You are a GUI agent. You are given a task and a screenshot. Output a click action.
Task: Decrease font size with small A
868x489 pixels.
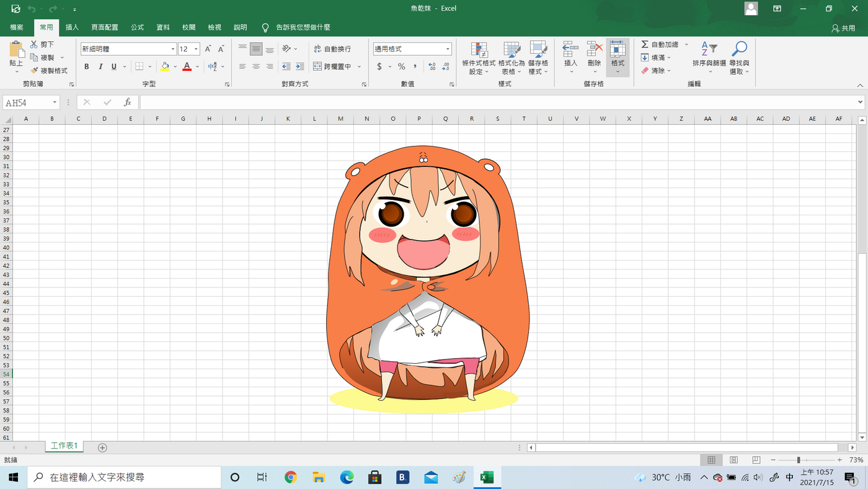pos(221,49)
